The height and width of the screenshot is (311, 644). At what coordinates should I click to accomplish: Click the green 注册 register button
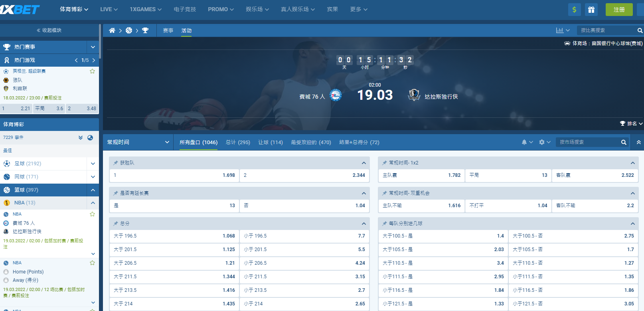[x=619, y=10]
